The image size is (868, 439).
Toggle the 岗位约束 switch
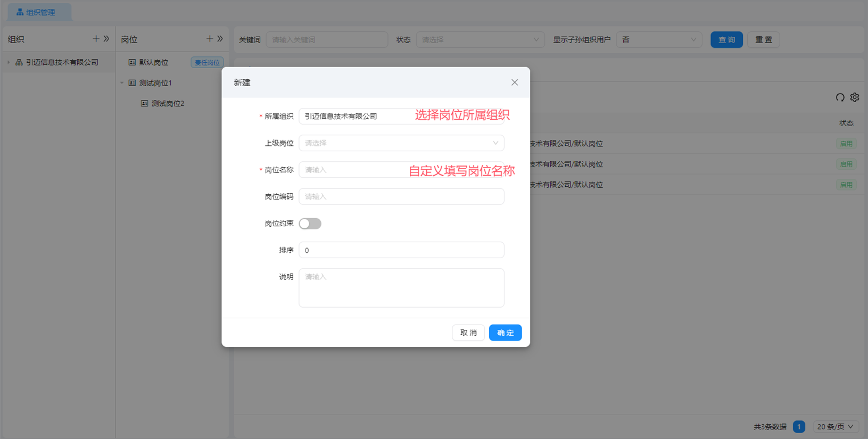coord(310,223)
